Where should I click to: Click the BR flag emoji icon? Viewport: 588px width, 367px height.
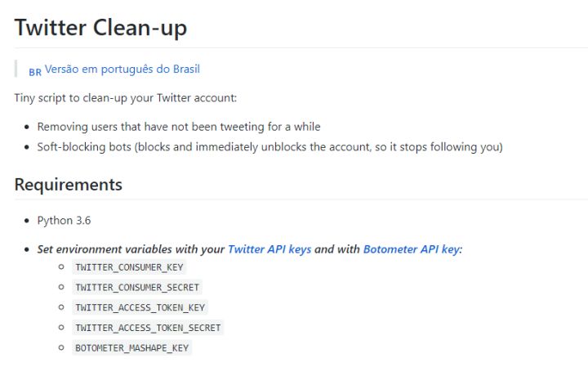35,72
